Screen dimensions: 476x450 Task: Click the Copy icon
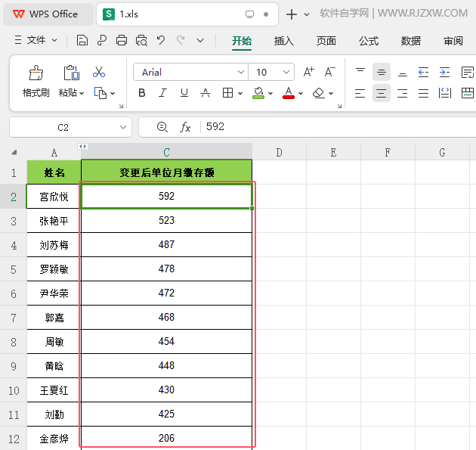[x=100, y=93]
